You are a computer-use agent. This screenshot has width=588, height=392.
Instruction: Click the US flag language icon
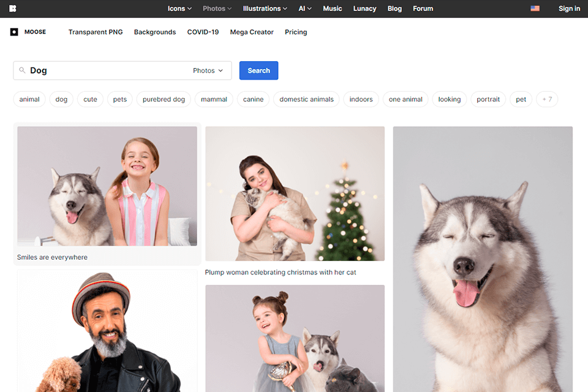click(x=535, y=8)
